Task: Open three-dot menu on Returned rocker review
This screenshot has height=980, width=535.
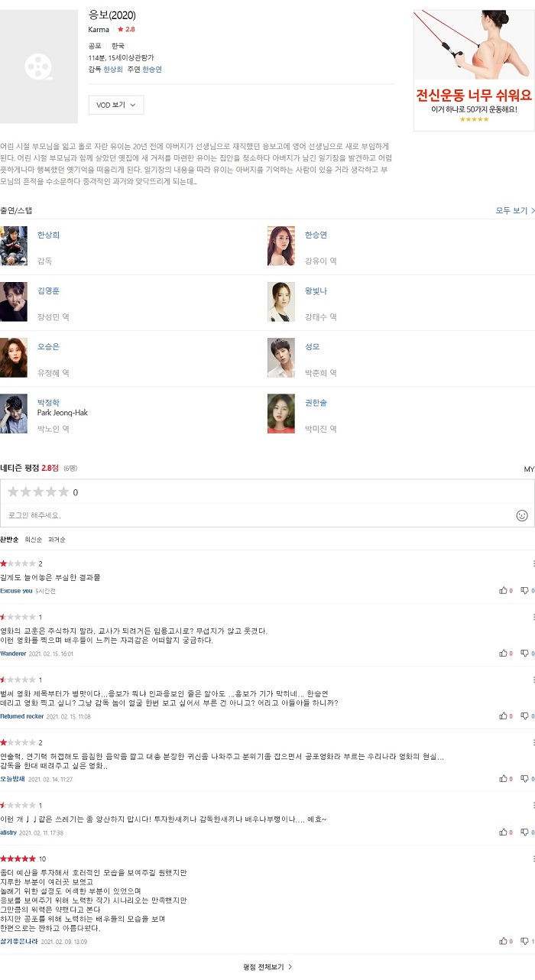Action: (533, 679)
